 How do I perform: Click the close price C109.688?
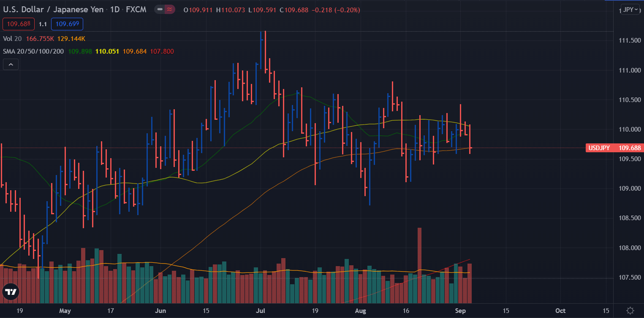tap(294, 9)
